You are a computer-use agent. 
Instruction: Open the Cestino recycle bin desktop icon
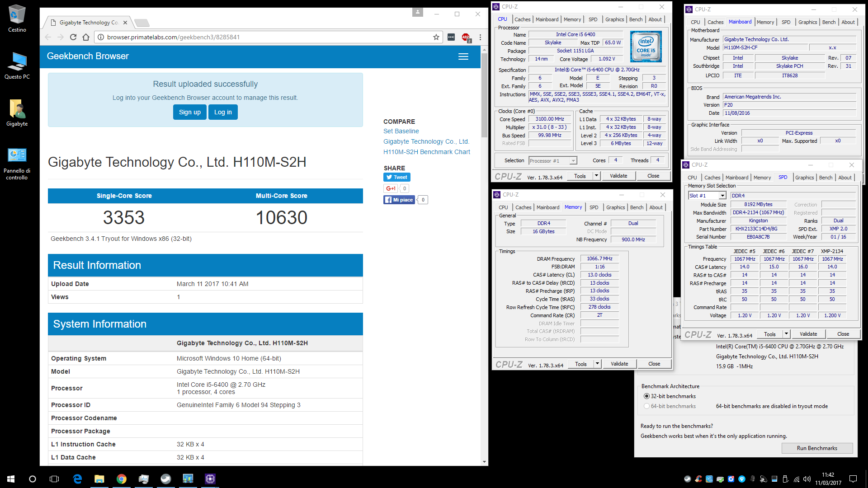17,18
